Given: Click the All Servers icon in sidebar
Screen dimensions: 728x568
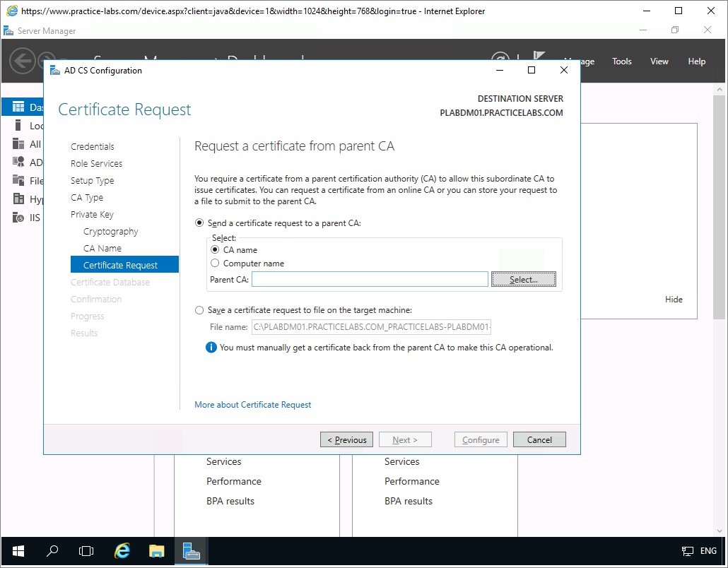Looking at the screenshot, I should point(18,144).
